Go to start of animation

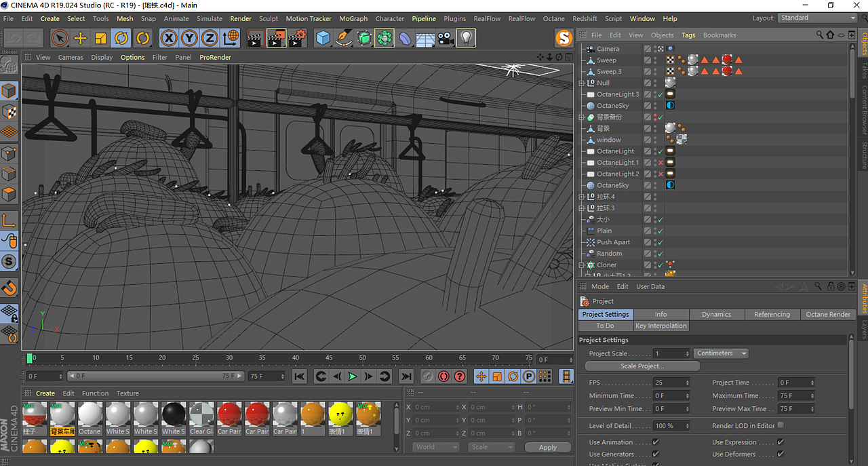tap(300, 376)
